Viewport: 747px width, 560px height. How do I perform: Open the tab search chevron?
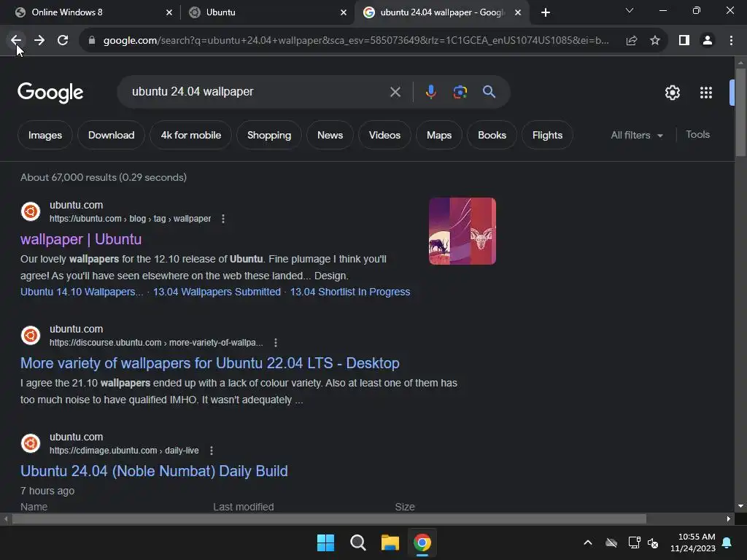630,10
